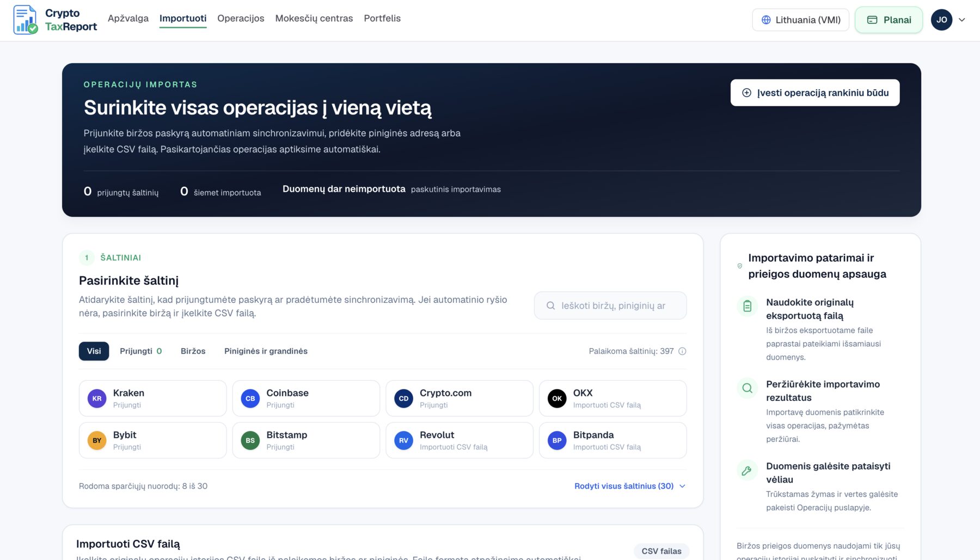
Task: Open the Lithuania (VMI) country selector
Action: point(800,20)
